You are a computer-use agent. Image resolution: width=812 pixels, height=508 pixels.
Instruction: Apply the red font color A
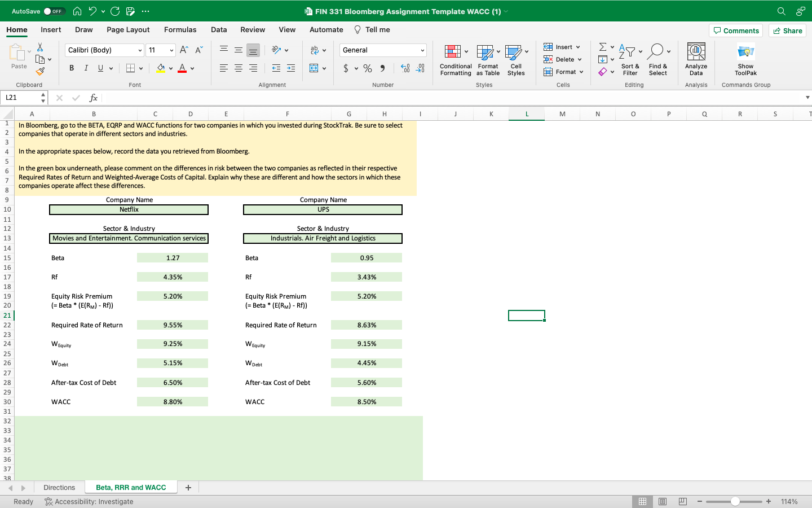click(182, 68)
